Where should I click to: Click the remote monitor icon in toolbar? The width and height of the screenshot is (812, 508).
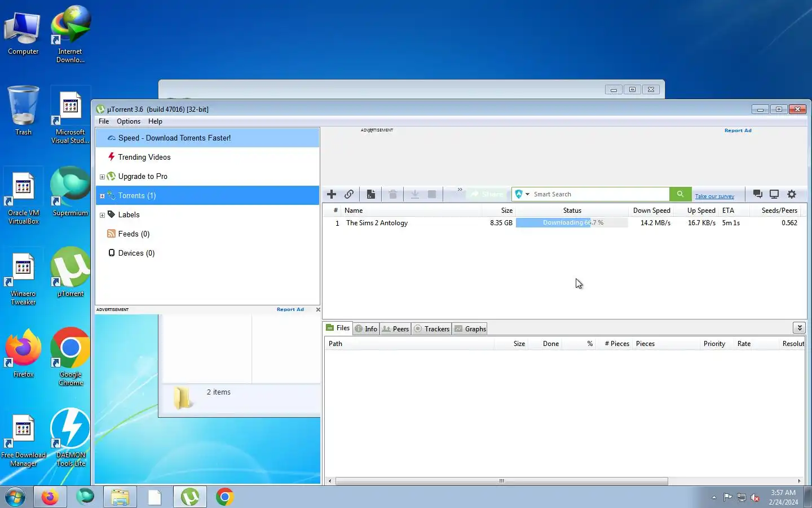point(774,194)
